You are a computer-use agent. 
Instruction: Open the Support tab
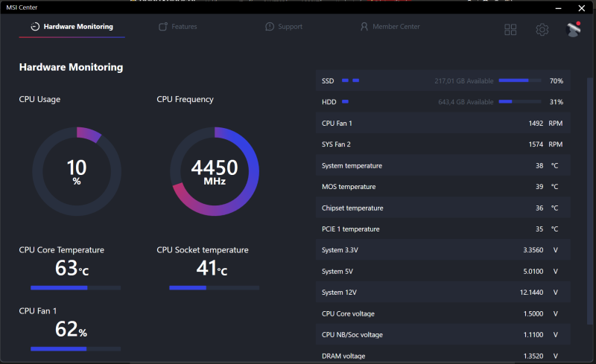click(284, 27)
